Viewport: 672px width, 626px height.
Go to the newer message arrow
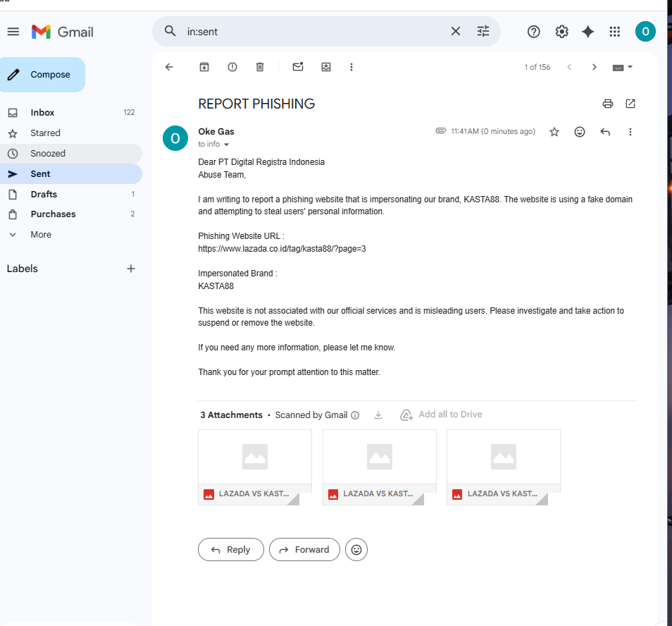pos(569,67)
